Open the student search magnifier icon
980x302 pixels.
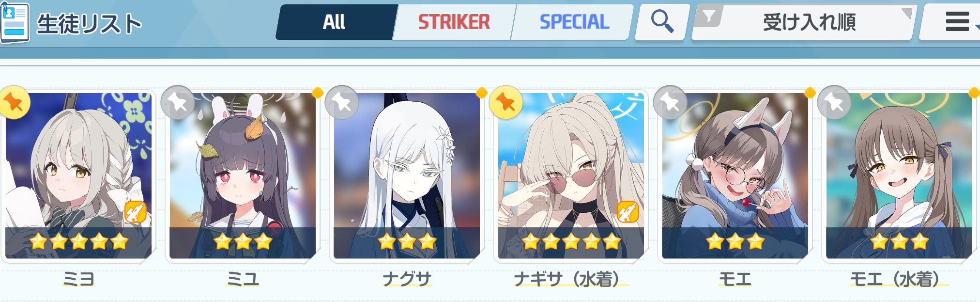(662, 22)
